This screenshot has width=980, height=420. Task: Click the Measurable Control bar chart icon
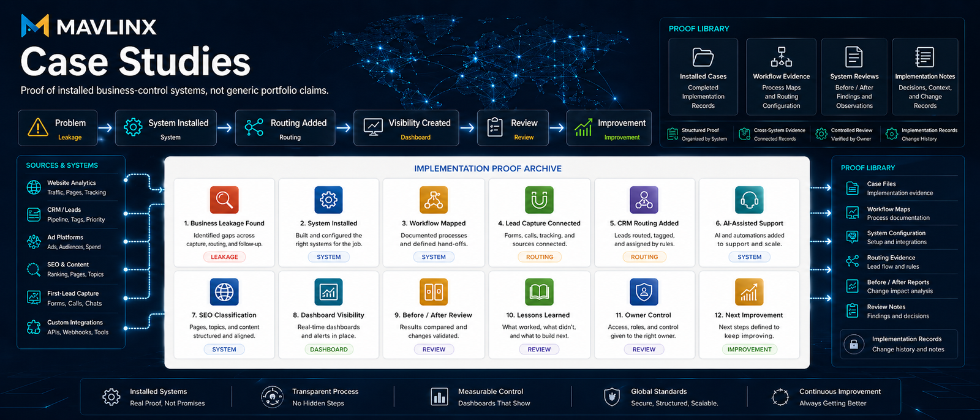point(439,397)
